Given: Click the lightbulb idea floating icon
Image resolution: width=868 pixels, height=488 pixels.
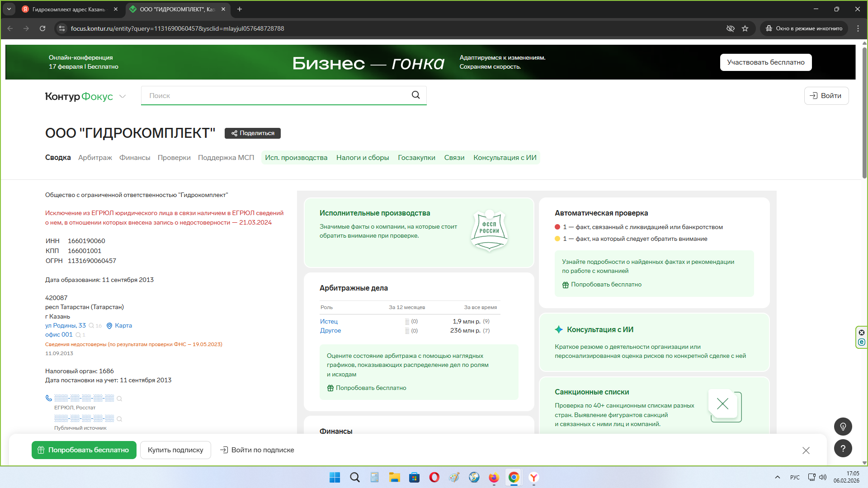Looking at the screenshot, I should (x=843, y=427).
